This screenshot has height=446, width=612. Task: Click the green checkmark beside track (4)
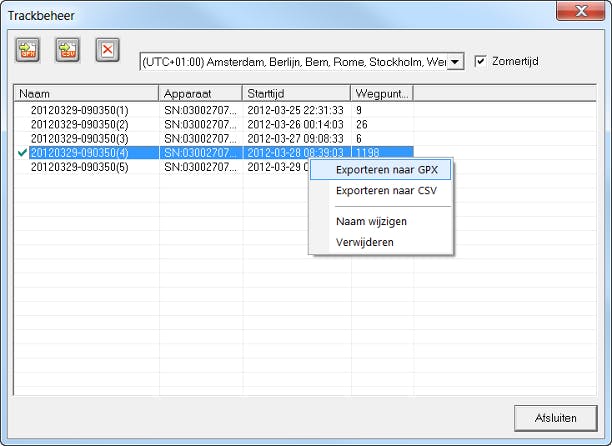click(23, 153)
